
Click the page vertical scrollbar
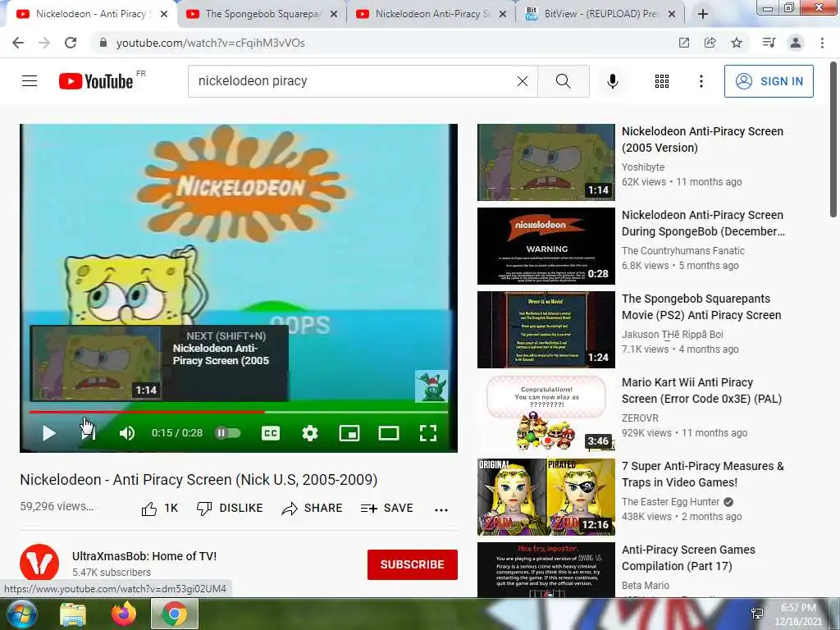click(833, 139)
